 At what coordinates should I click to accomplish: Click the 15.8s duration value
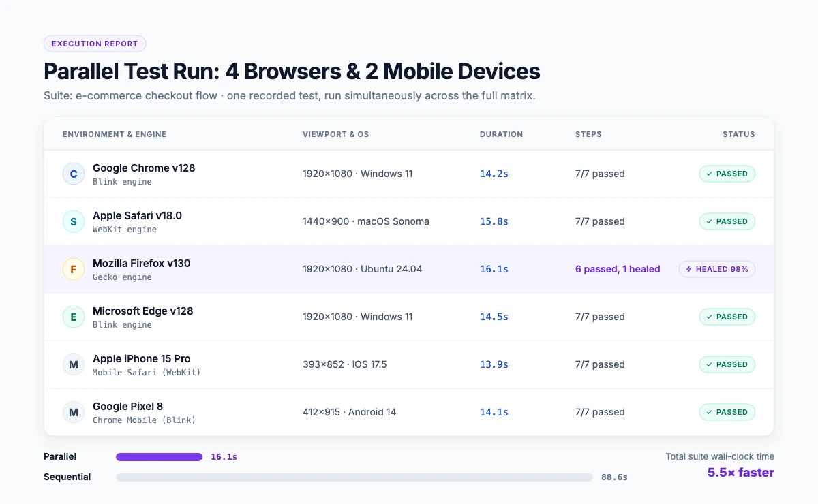pos(494,221)
